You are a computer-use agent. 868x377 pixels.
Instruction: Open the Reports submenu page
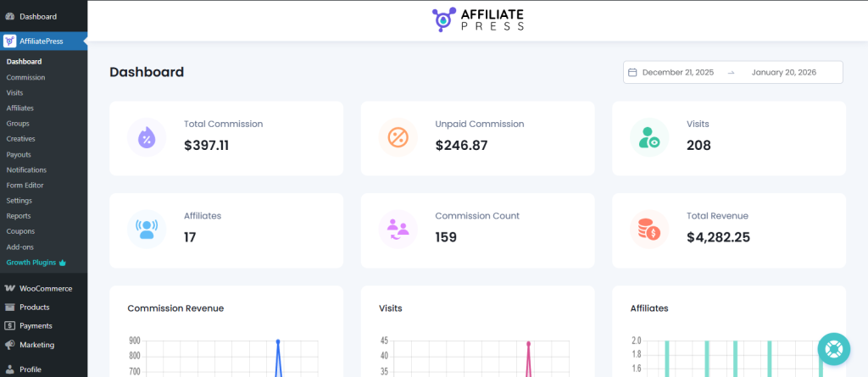pyautogui.click(x=19, y=216)
